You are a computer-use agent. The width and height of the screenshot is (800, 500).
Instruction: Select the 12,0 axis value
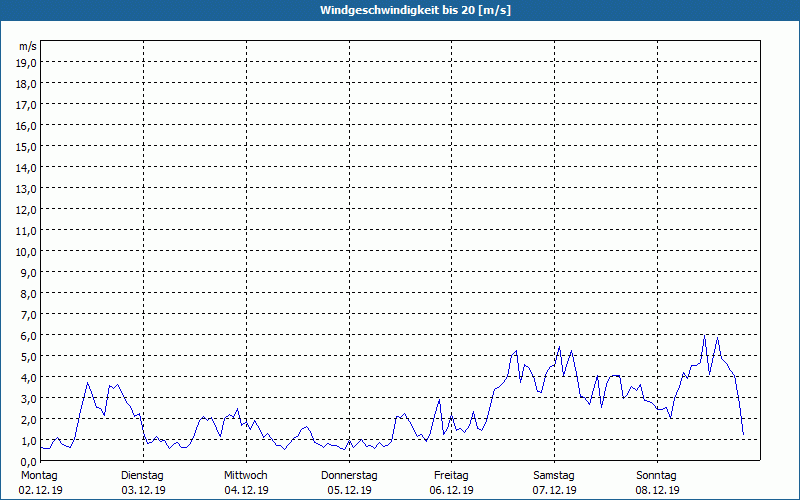(x=26, y=210)
